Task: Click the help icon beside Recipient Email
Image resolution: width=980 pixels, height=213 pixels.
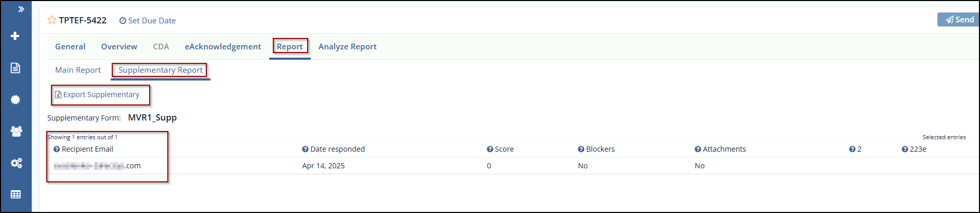Action: [57, 150]
